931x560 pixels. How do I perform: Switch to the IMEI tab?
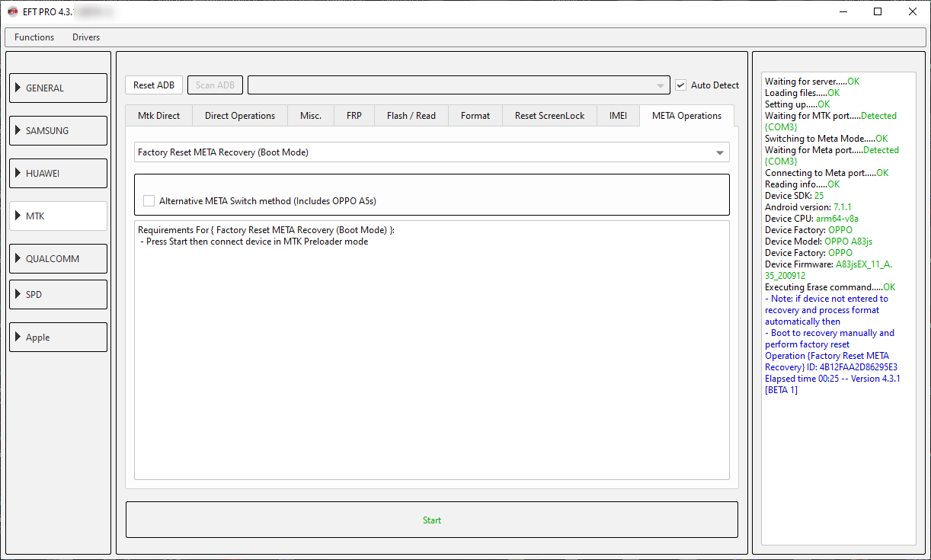618,116
